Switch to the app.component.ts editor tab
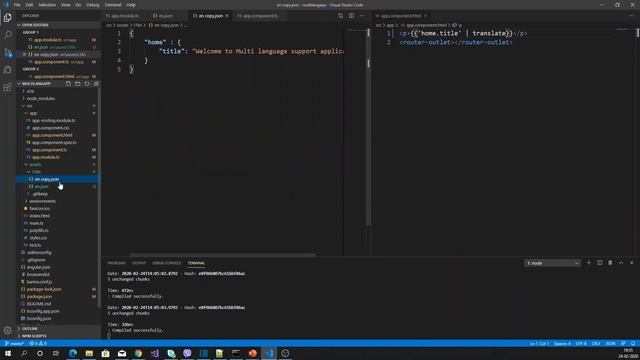Screen dimensions: 640x360 260,16
